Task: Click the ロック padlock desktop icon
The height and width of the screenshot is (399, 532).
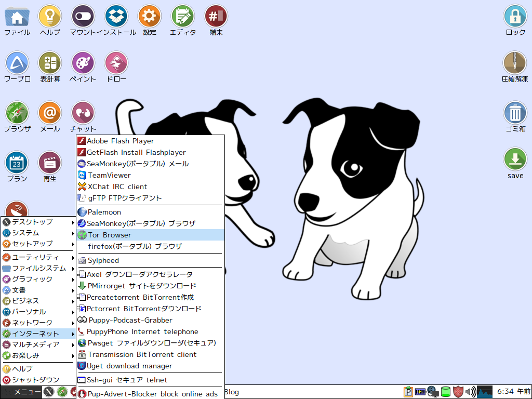Action: (x=515, y=16)
